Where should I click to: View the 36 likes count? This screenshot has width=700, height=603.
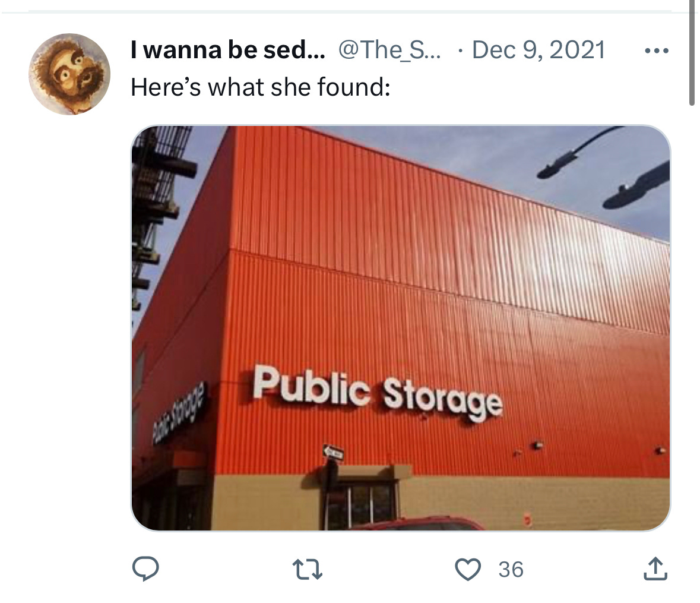pos(511,570)
